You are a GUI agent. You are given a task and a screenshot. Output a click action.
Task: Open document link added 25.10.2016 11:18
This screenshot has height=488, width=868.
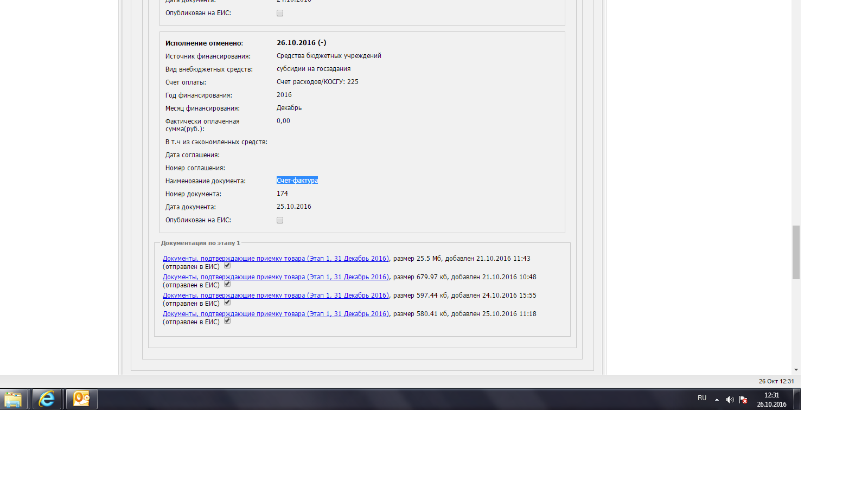tap(276, 314)
